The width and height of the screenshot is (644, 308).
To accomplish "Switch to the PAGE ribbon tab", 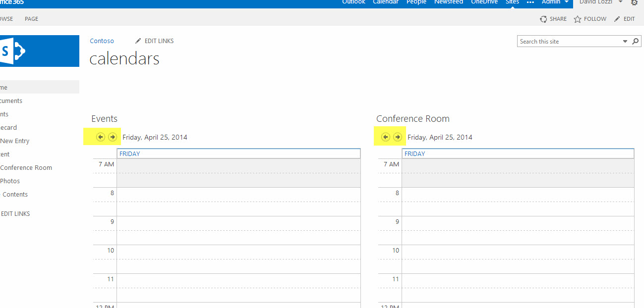I will pyautogui.click(x=31, y=19).
